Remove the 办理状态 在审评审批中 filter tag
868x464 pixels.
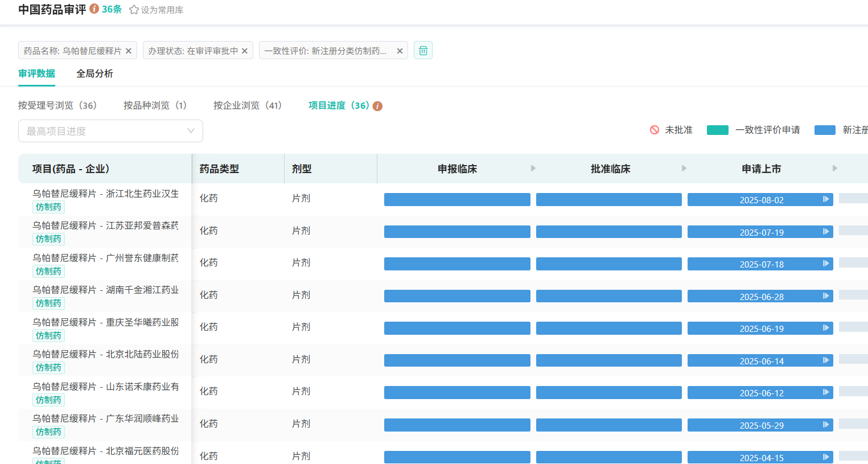pyautogui.click(x=245, y=51)
